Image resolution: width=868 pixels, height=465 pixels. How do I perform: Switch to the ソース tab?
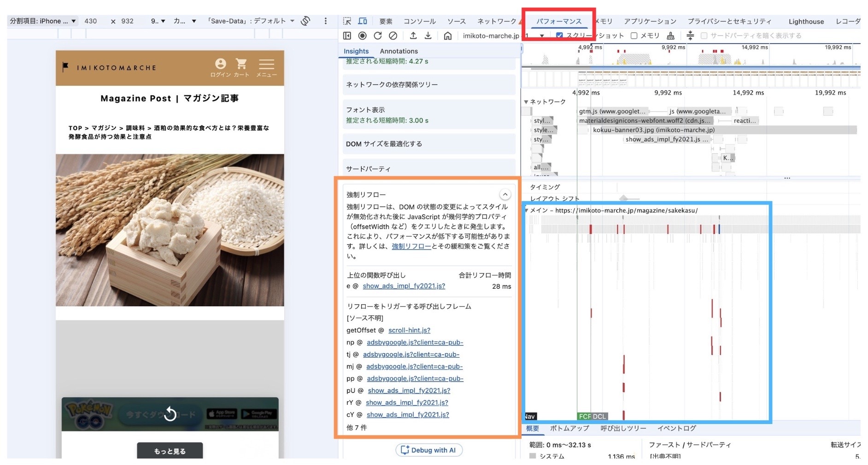point(456,21)
